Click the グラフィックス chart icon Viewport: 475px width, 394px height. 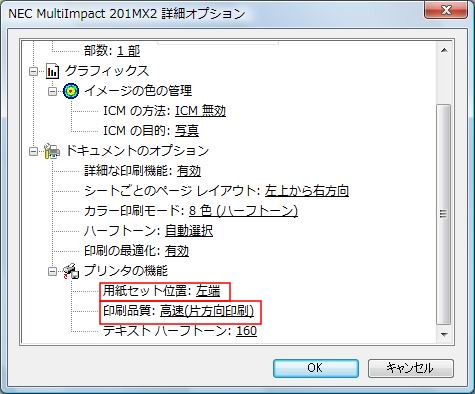(52, 71)
